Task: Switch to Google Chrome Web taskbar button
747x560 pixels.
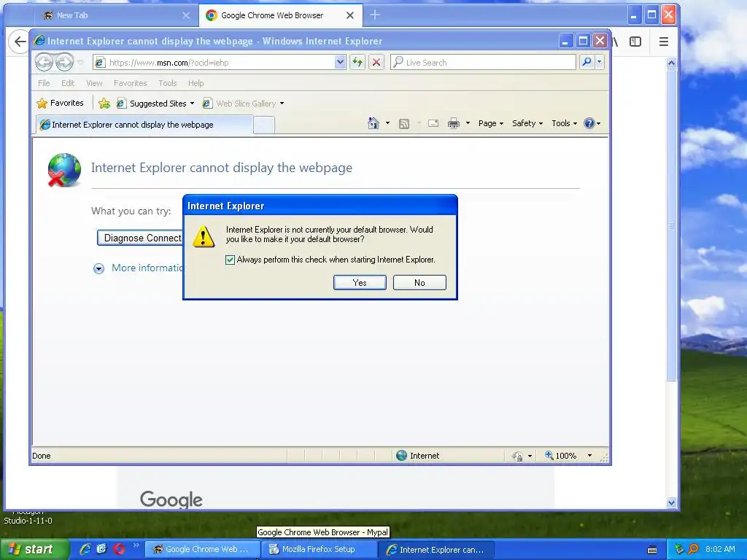Action: 201,550
